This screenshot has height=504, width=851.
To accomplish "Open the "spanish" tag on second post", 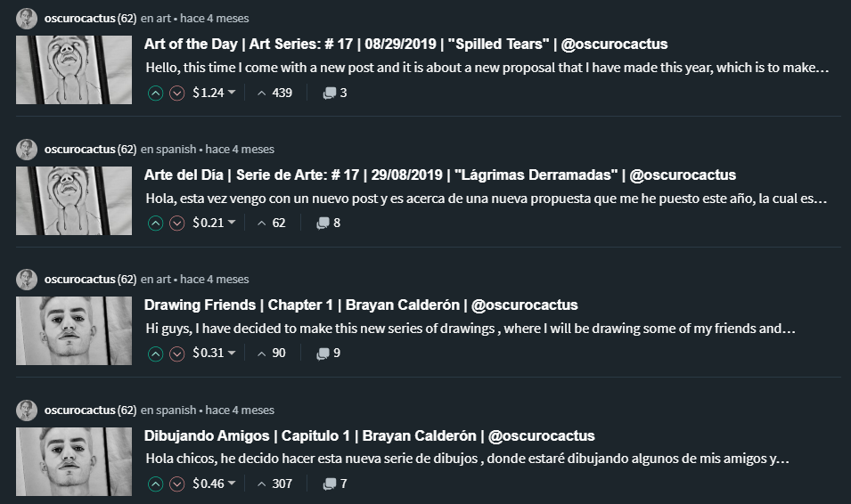I will click(x=176, y=150).
